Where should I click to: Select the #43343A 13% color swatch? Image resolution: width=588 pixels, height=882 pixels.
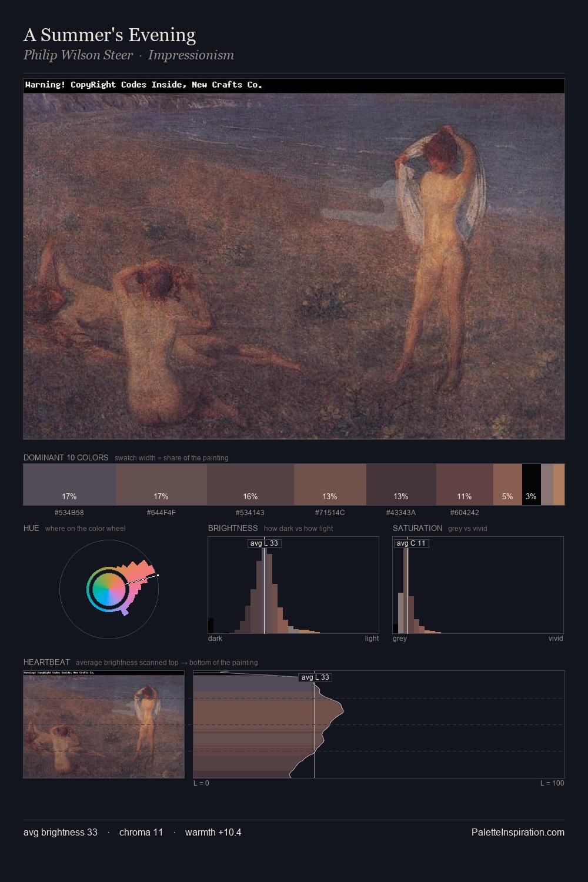coord(401,485)
